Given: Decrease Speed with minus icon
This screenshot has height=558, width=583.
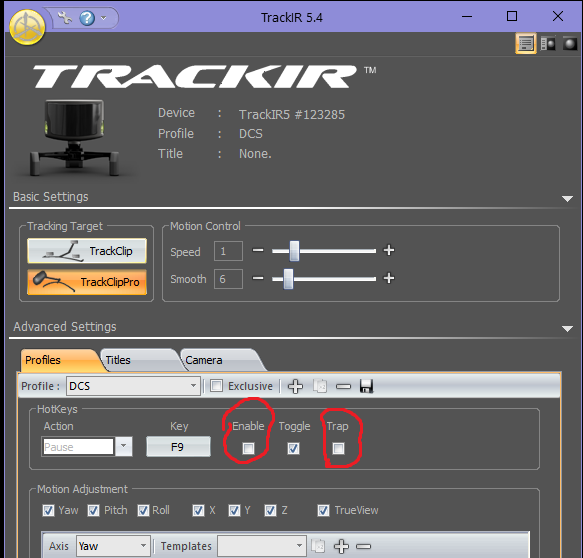Looking at the screenshot, I should pos(258,250).
